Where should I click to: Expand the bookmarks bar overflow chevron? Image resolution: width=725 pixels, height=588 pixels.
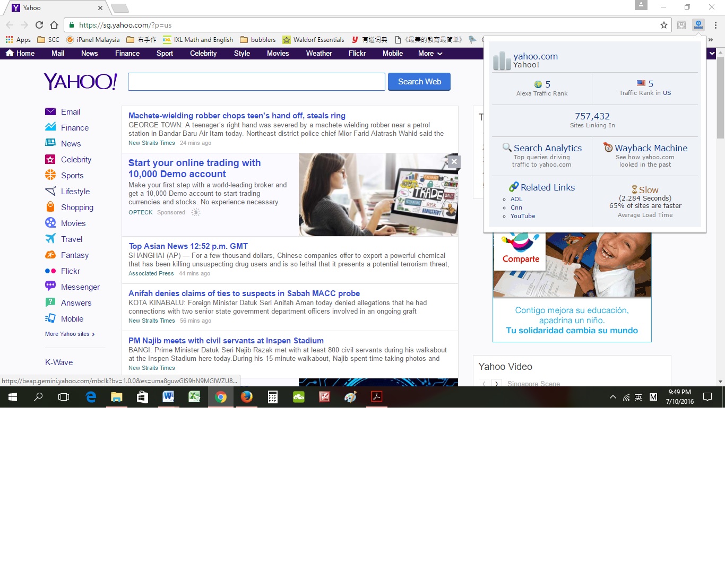711,40
